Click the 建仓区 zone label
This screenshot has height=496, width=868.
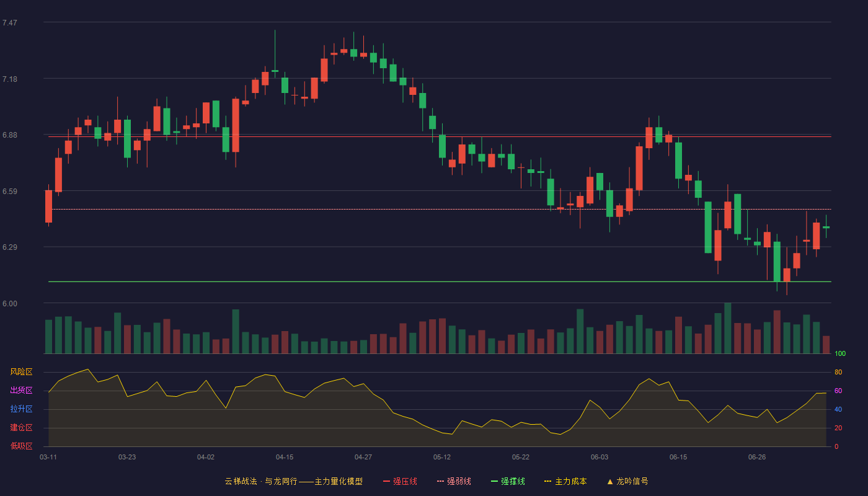tap(21, 428)
